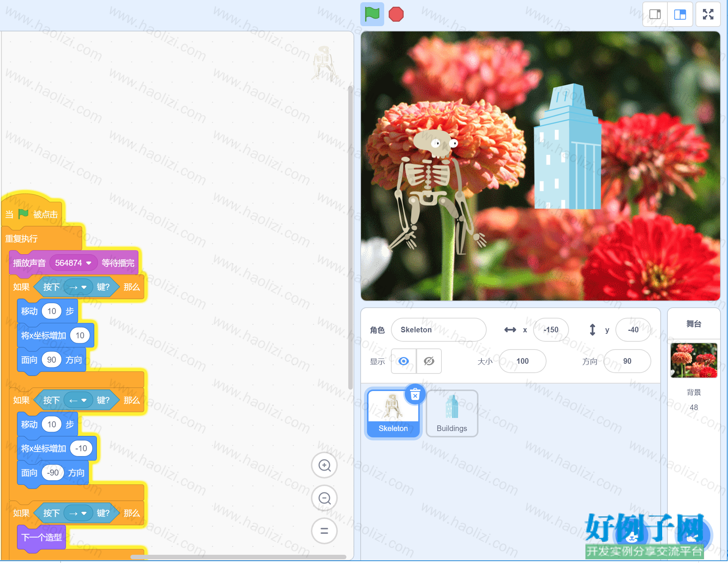The height and width of the screenshot is (563, 728).
Task: Zoom out the code workspace
Action: 324,498
